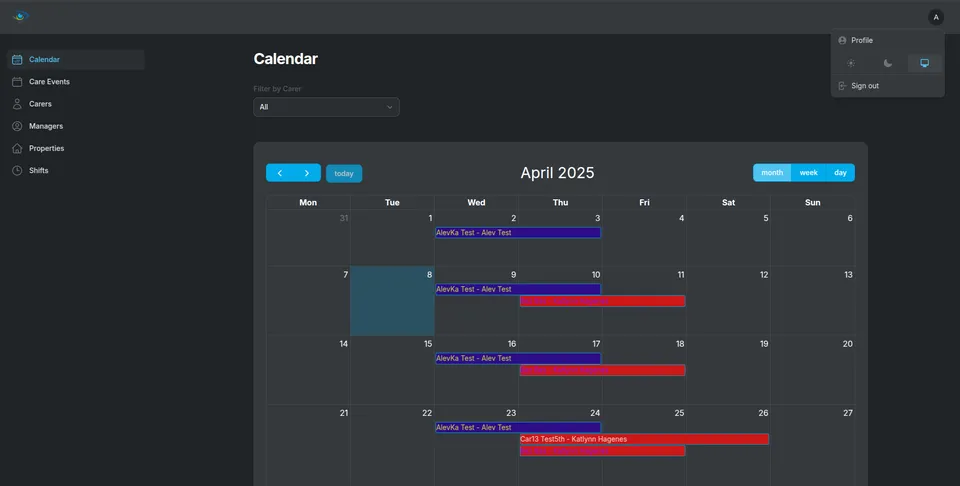960x486 pixels.
Task: Select day number 27 in calendar
Action: (x=848, y=413)
